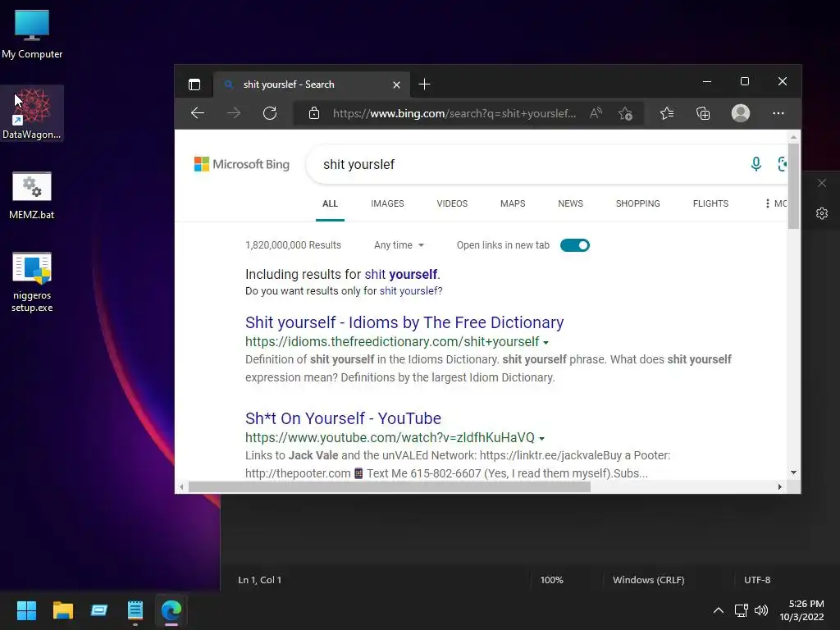Open the Edge tab actions menu icon
The height and width of the screenshot is (630, 840).
(194, 84)
